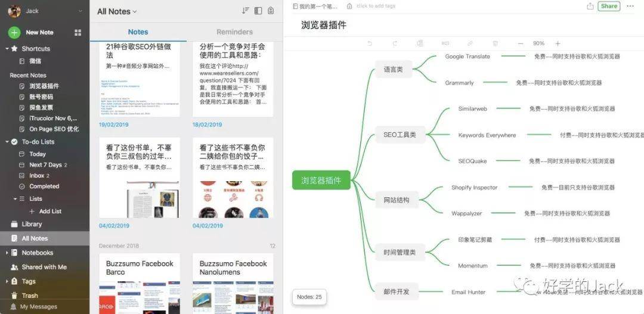Click the add sibling node toolbar icon
Image resolution: width=644 pixels, height=314 pixels.
(445, 43)
